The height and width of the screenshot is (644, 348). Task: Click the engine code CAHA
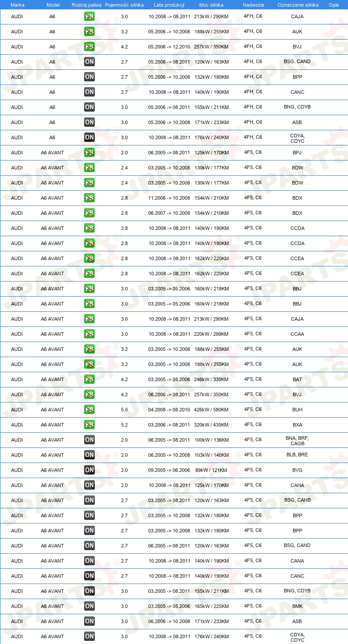(x=297, y=486)
